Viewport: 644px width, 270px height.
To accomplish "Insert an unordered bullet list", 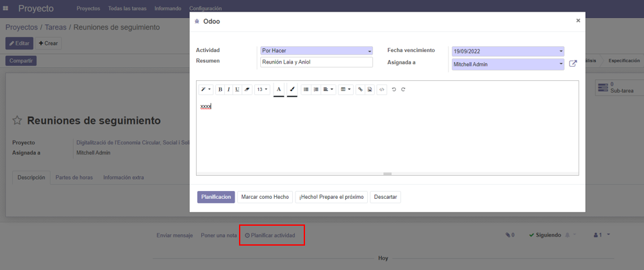I will tap(306, 89).
